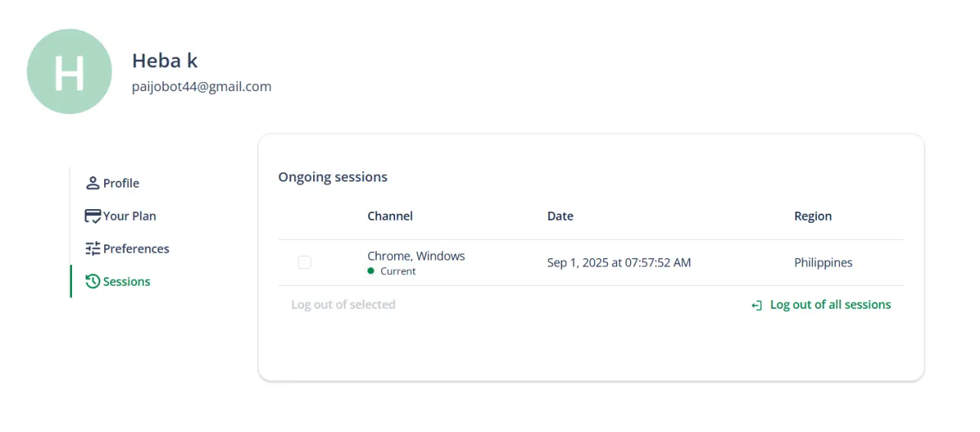Click the green H avatar circle
980x432 pixels.
point(70,72)
